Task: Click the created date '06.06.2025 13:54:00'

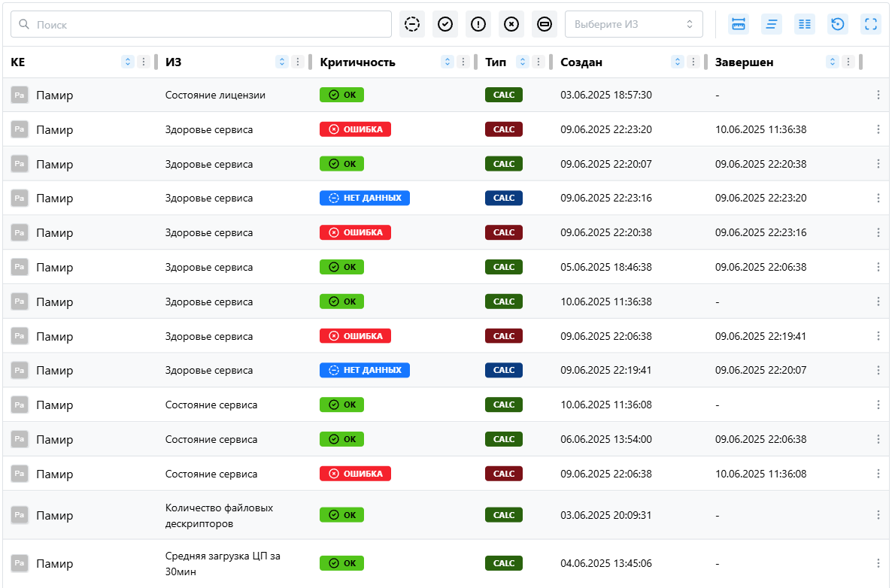Action: tap(606, 439)
